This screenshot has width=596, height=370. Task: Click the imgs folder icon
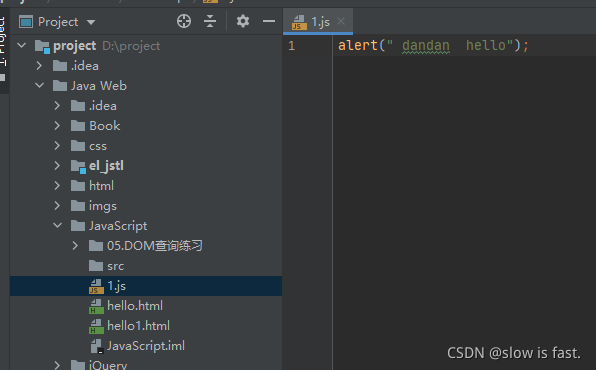78,206
